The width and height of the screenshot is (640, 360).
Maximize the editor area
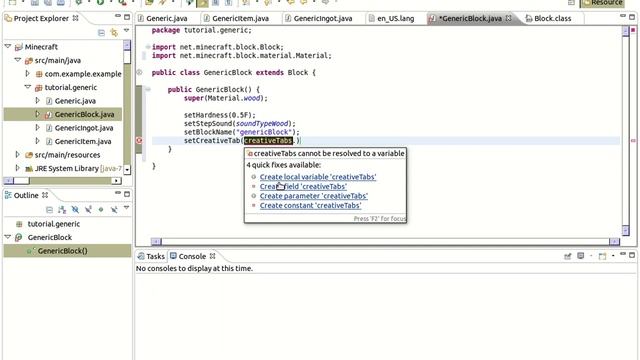632,17
